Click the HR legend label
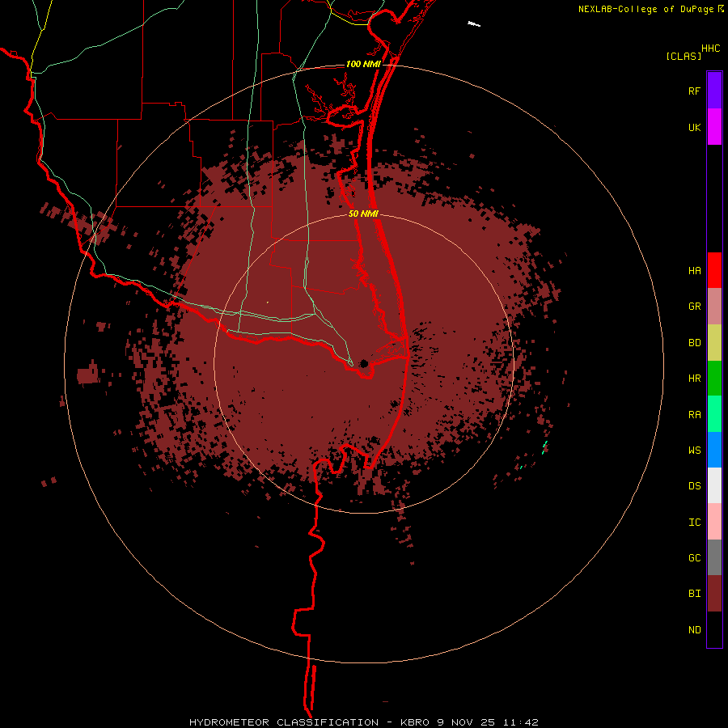The width and height of the screenshot is (728, 728). pyautogui.click(x=694, y=379)
